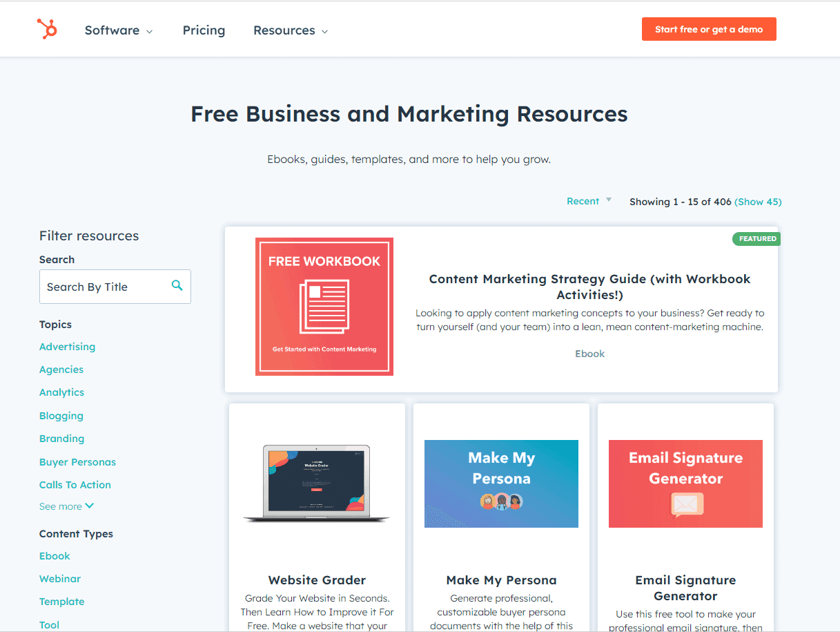840x632 pixels.
Task: Expand the See more topics list
Action: point(66,506)
